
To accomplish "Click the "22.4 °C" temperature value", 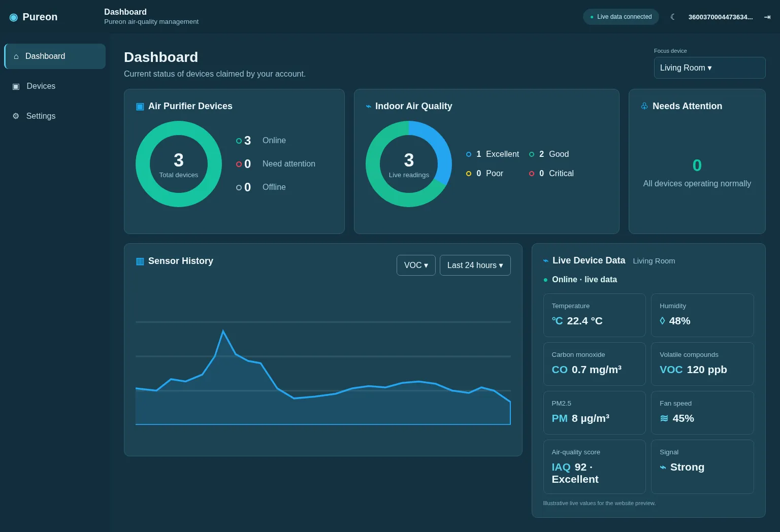I will [584, 321].
